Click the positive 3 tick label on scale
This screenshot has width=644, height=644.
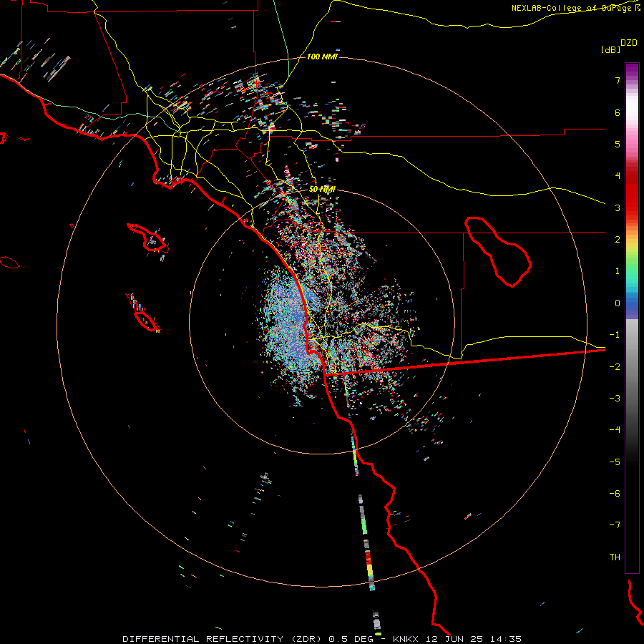[618, 208]
